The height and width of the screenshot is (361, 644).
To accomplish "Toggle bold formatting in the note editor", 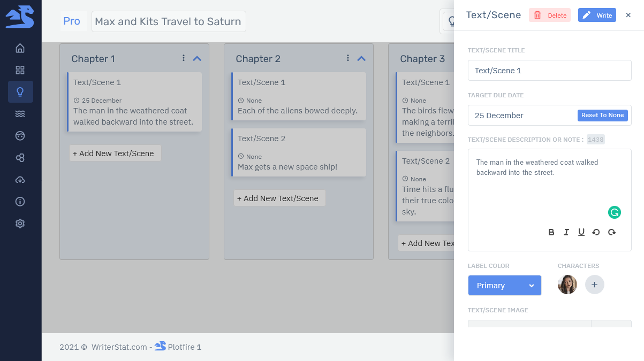I will click(x=551, y=232).
